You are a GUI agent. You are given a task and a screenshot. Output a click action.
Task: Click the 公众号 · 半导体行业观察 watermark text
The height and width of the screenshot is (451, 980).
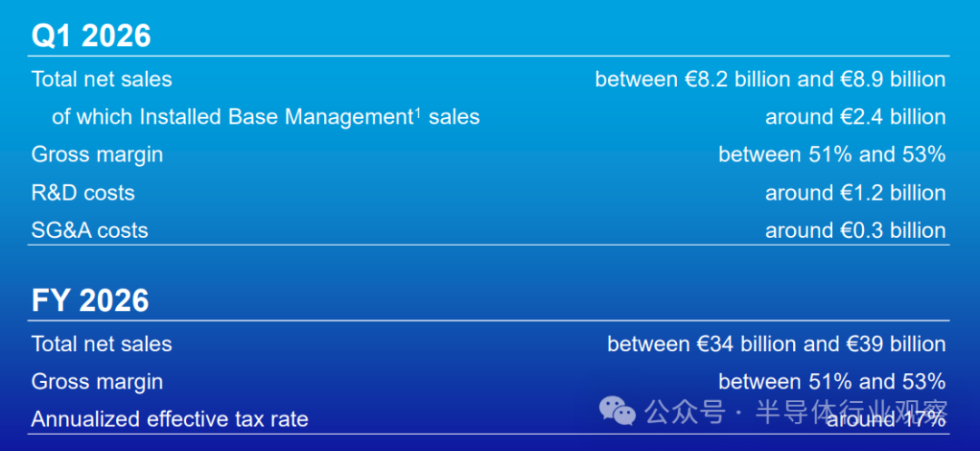pyautogui.click(x=796, y=413)
